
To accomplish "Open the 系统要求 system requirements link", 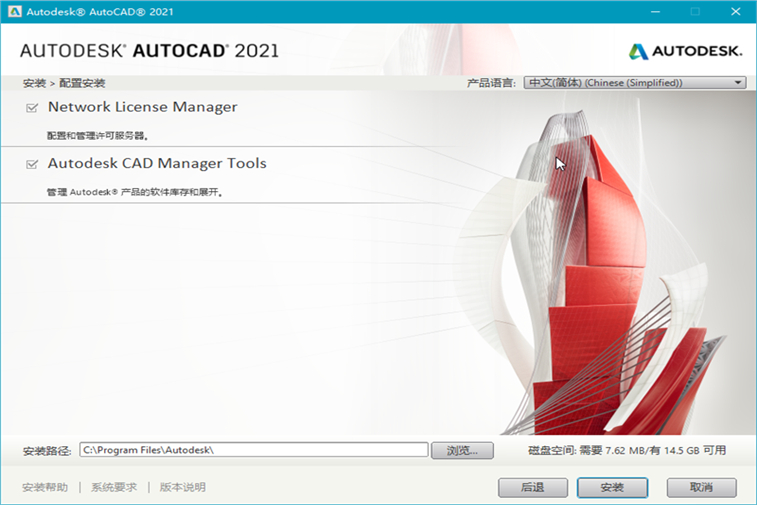I will [x=114, y=487].
